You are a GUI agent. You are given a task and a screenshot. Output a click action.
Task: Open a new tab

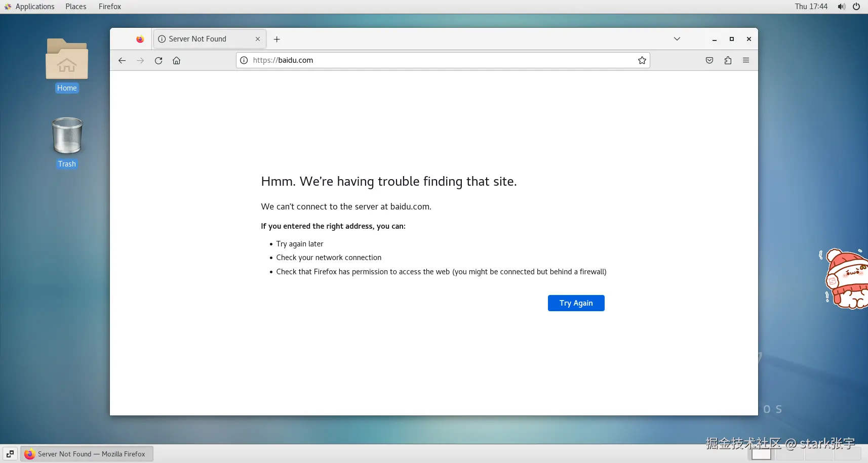(x=277, y=39)
